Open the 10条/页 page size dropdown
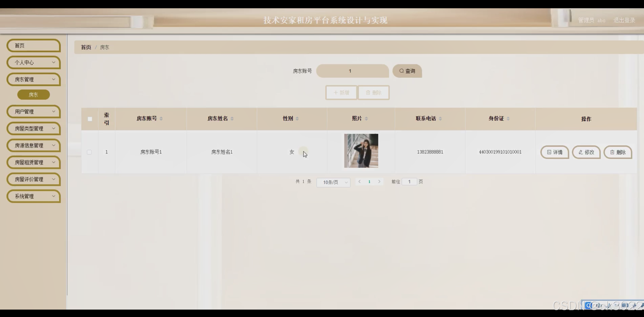The width and height of the screenshot is (644, 317). pyautogui.click(x=333, y=182)
